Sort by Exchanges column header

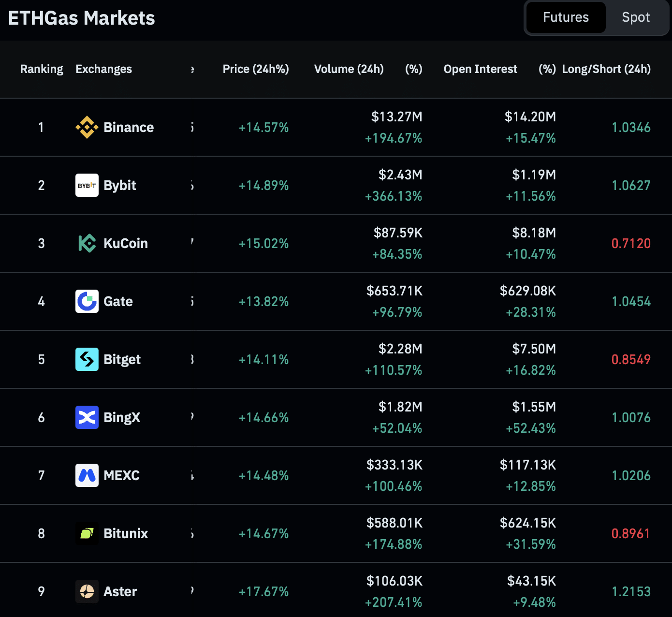(103, 69)
